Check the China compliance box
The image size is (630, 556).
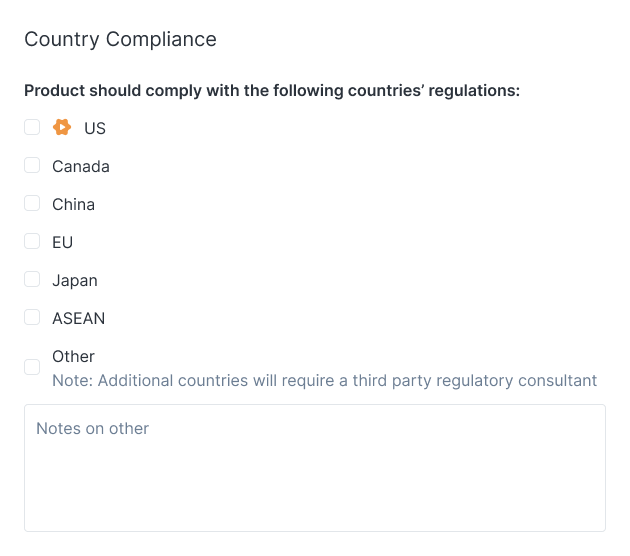click(32, 203)
